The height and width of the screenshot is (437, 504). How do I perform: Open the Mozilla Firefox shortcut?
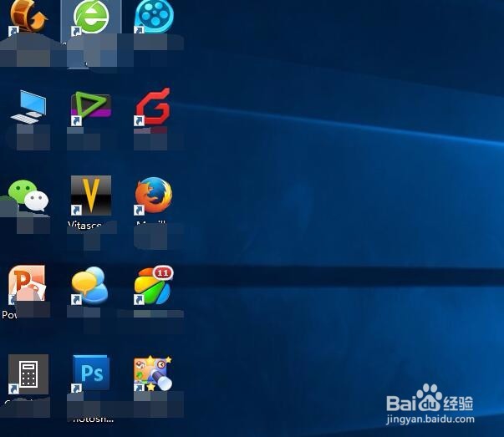(154, 196)
